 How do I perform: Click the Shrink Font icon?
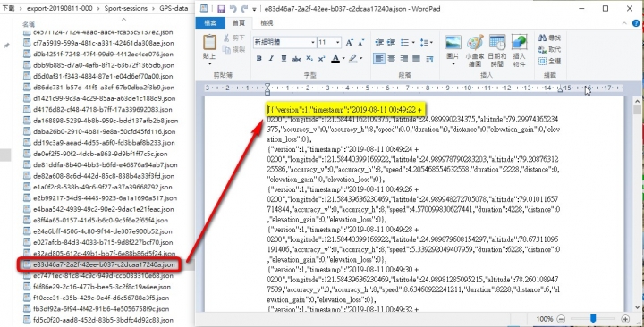361,42
